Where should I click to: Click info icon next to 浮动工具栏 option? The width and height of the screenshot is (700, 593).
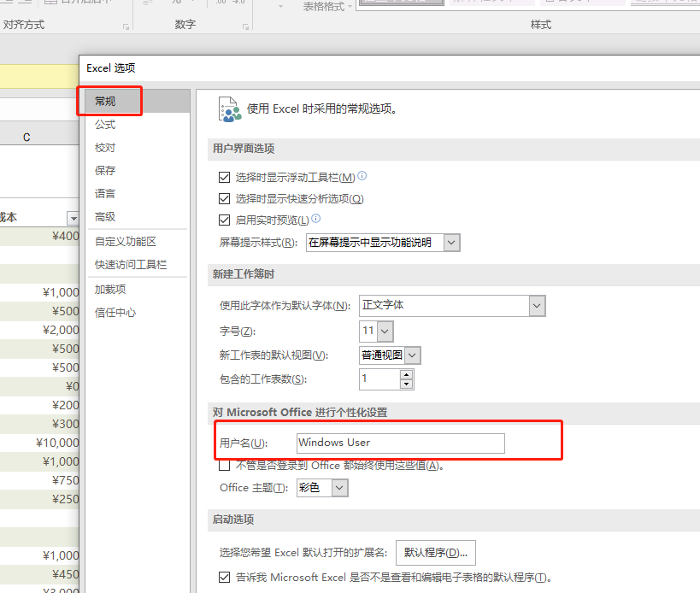[x=362, y=176]
